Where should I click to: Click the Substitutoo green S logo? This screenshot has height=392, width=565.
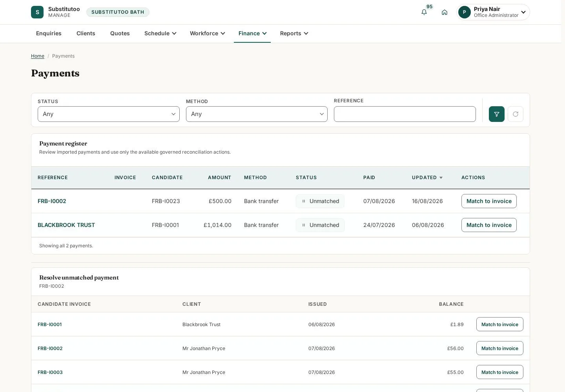click(x=37, y=12)
